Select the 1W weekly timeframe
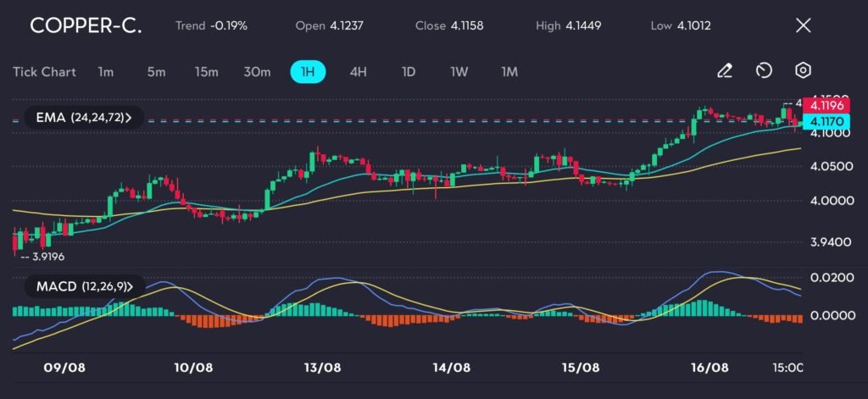868x399 pixels. point(459,72)
